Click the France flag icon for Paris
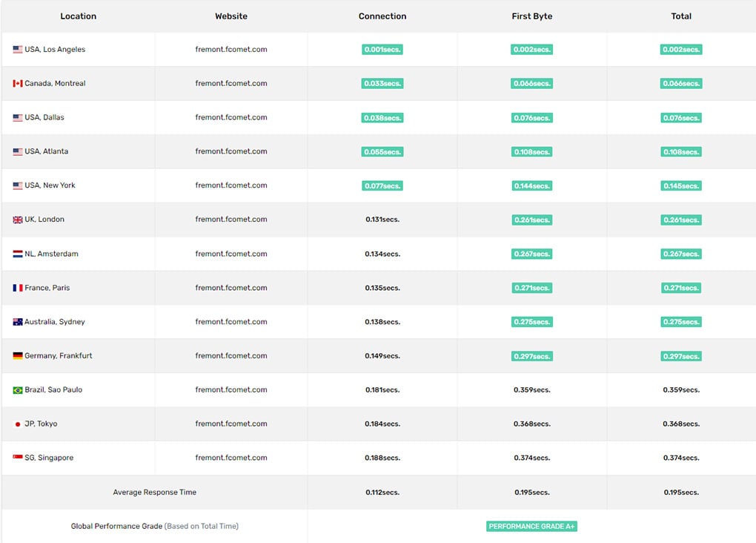Screen dimensions: 756x543 (x=18, y=288)
